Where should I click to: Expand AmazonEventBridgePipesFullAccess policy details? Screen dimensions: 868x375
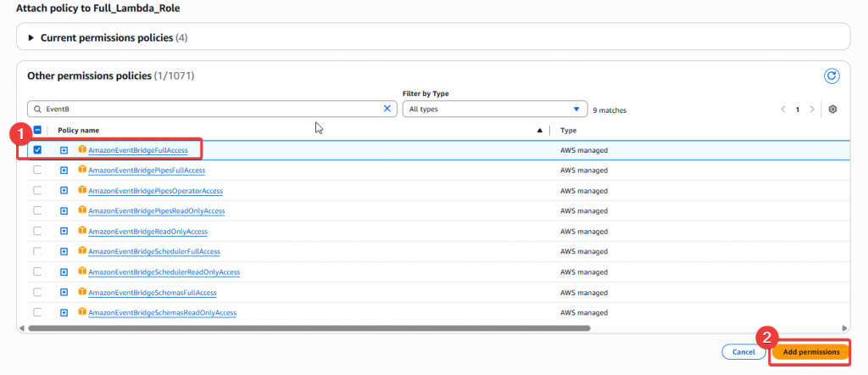click(x=64, y=170)
